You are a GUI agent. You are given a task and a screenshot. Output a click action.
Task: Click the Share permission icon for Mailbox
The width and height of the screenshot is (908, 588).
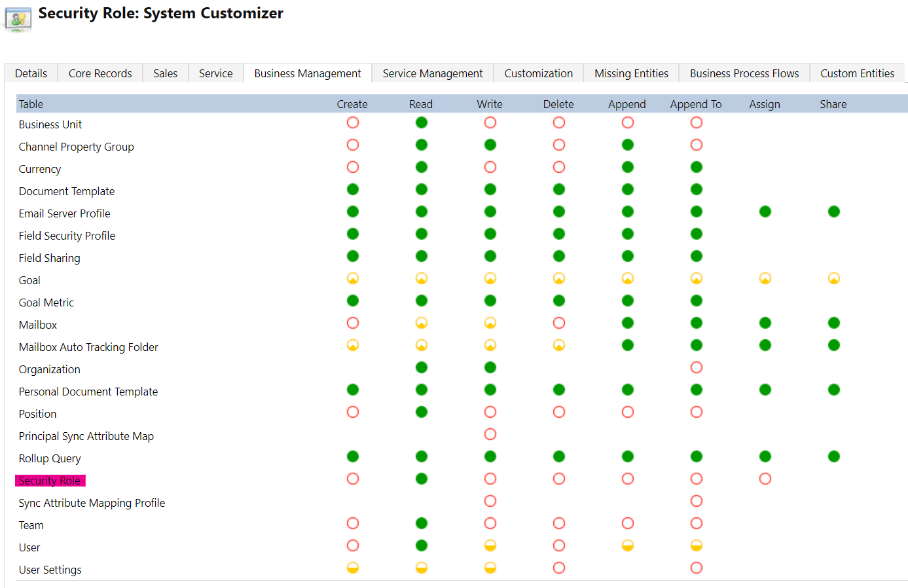tap(833, 323)
